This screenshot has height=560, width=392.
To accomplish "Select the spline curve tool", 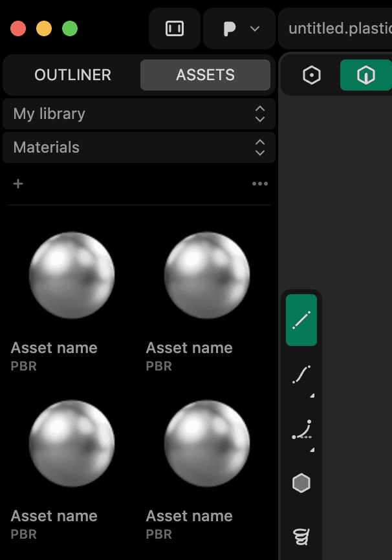I will pos(301,375).
